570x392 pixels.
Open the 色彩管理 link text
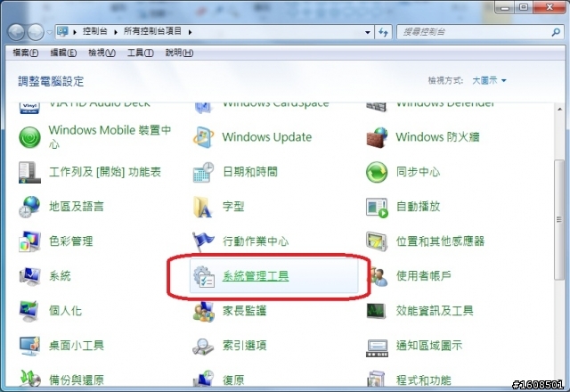[x=71, y=241]
